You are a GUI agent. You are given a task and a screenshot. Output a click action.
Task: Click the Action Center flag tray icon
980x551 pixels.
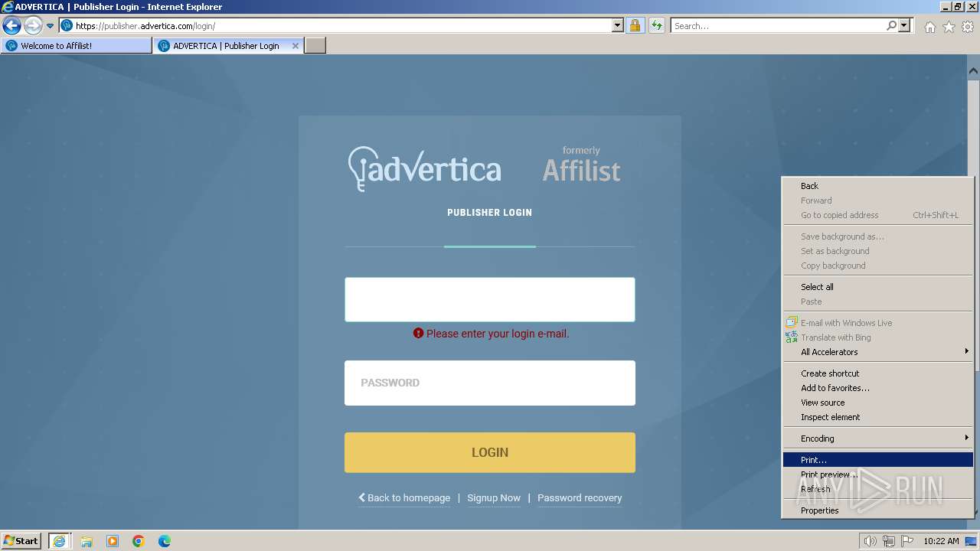pos(907,541)
